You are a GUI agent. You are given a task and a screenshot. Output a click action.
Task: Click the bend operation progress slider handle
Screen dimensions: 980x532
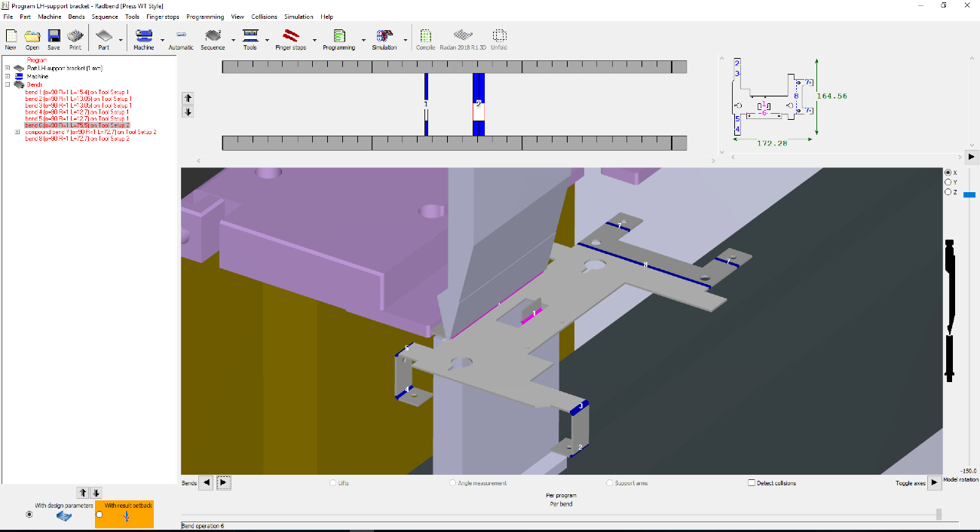point(939,514)
